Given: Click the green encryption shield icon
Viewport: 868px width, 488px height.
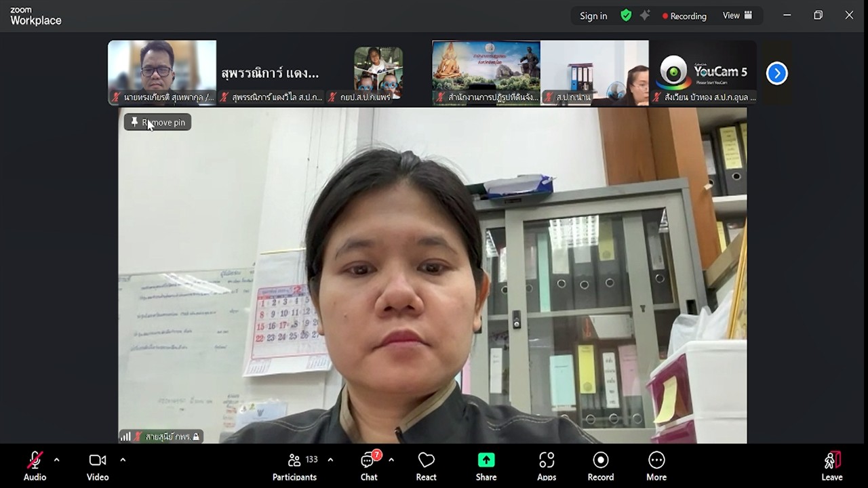Looking at the screenshot, I should 626,16.
